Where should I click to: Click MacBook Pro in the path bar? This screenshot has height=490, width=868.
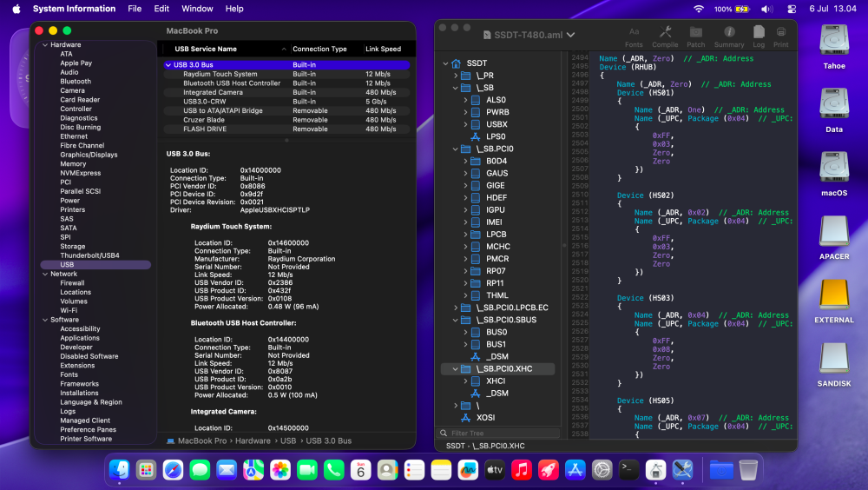point(202,440)
